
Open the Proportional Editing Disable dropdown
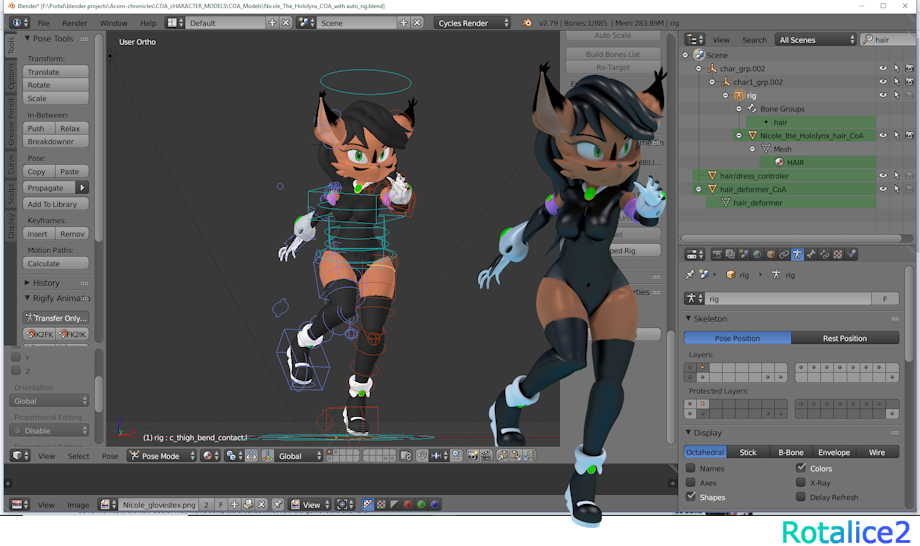point(49,430)
